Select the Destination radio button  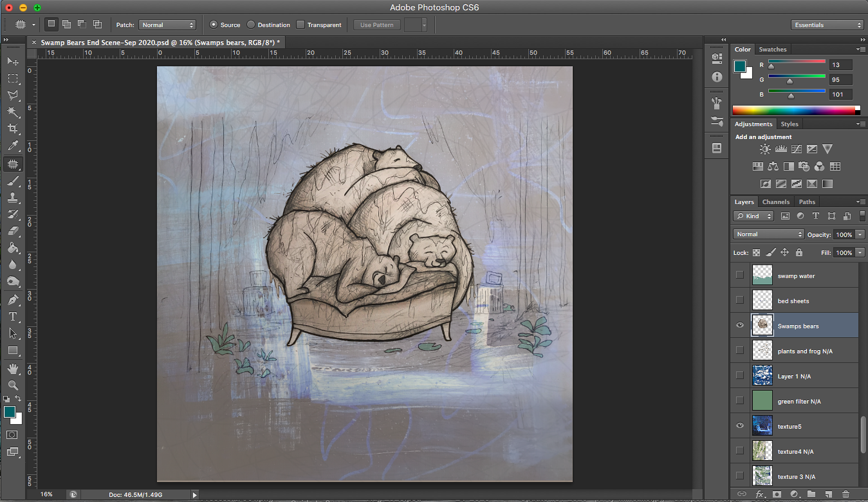(x=251, y=25)
